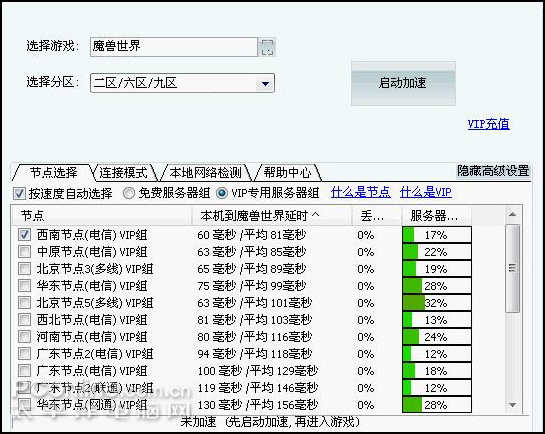This screenshot has width=545, height=434.
Task: Select latency text 130 毫秒 /平均 156毫秒
Action: 258,405
